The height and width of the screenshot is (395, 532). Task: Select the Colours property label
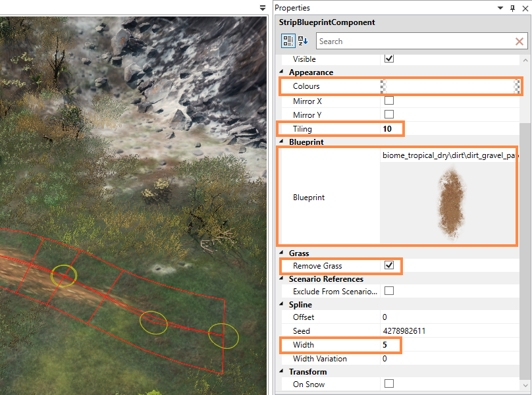306,86
